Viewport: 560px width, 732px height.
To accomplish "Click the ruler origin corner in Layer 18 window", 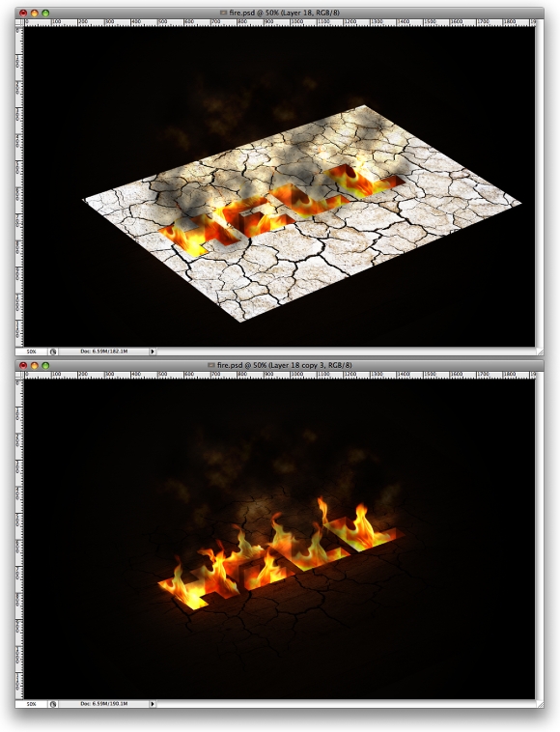I will pos(19,22).
